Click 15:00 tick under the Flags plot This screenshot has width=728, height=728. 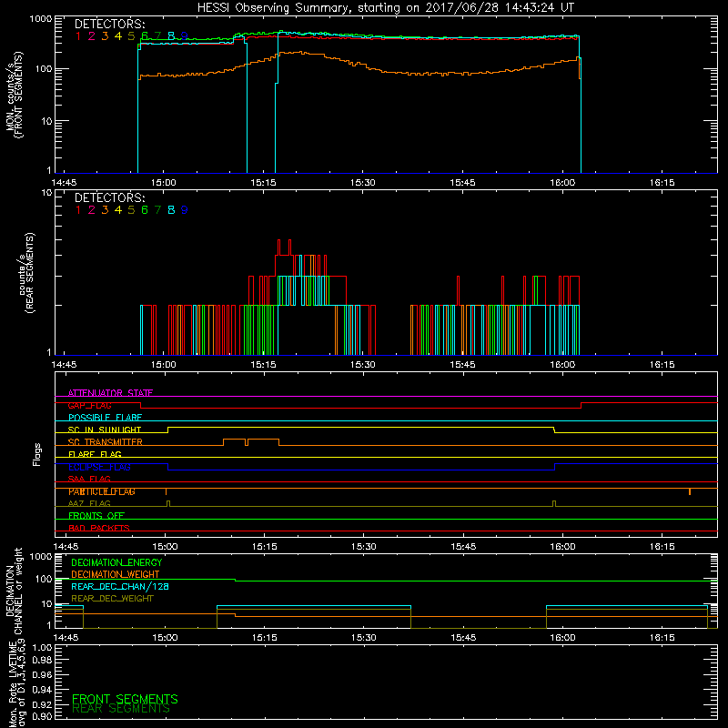pyautogui.click(x=165, y=547)
